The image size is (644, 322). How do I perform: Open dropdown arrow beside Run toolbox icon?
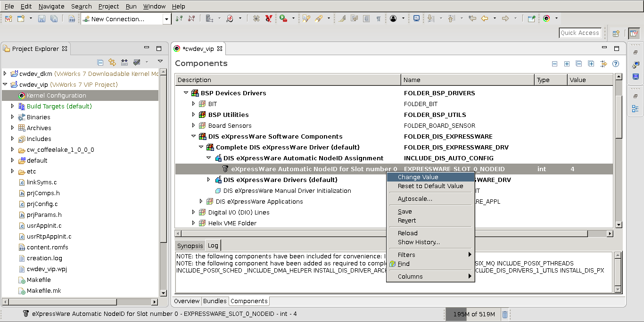coord(293,19)
